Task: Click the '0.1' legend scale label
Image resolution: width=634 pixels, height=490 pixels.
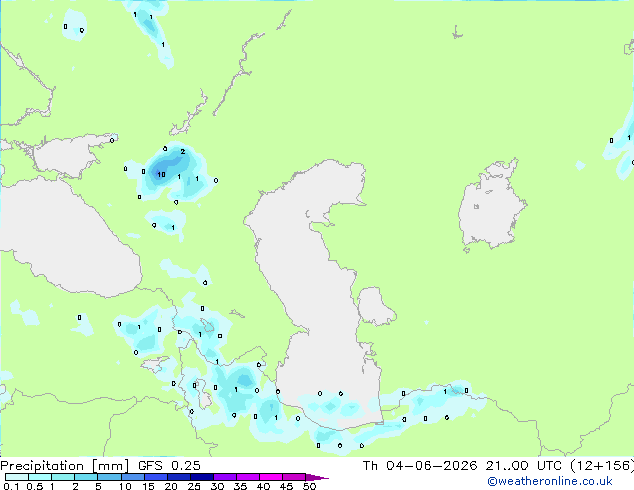Action: pyautogui.click(x=11, y=486)
